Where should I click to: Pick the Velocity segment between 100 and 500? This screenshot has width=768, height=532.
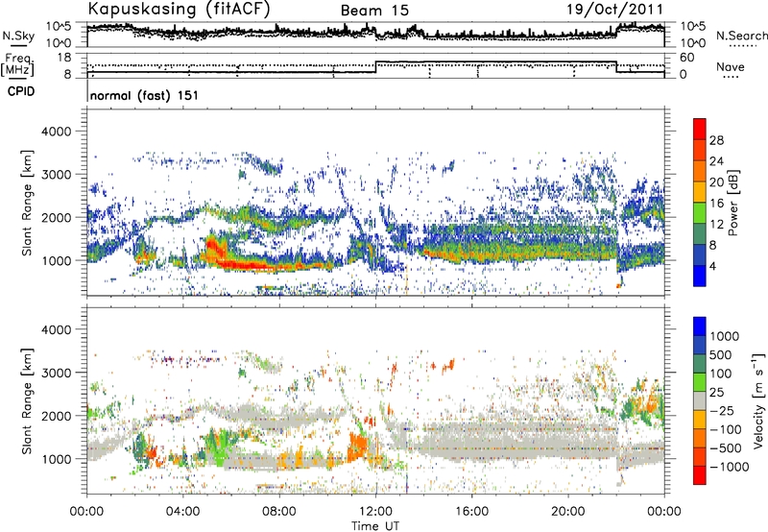pyautogui.click(x=700, y=364)
